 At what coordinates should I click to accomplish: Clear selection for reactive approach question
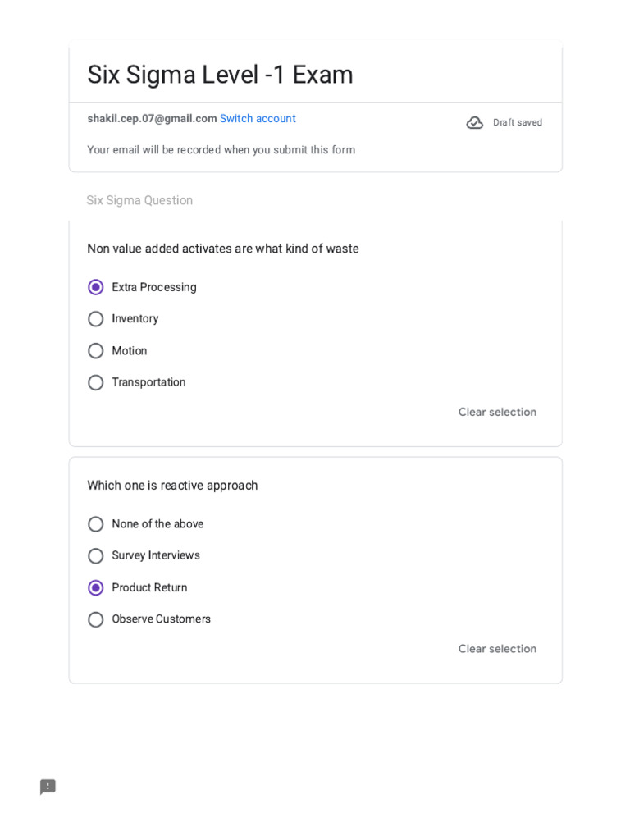click(x=497, y=649)
